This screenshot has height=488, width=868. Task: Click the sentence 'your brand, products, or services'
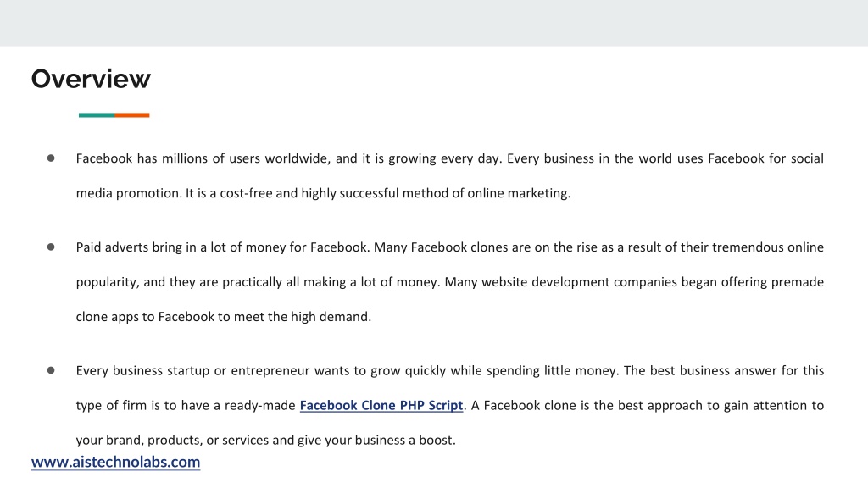265,440
